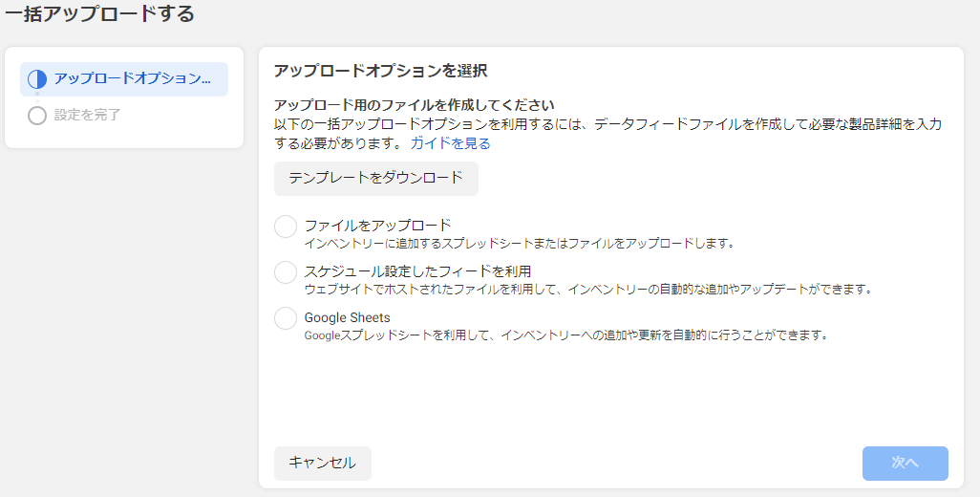Click the spreadsheet upload description under ファイルをアップロード
980x497 pixels.
point(520,243)
